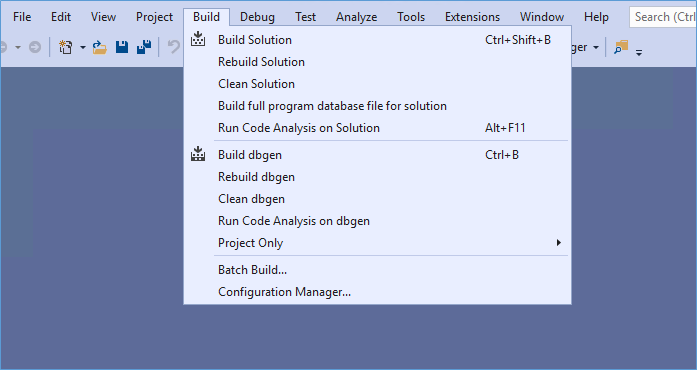Click the New Project toolbar icon

point(66,47)
